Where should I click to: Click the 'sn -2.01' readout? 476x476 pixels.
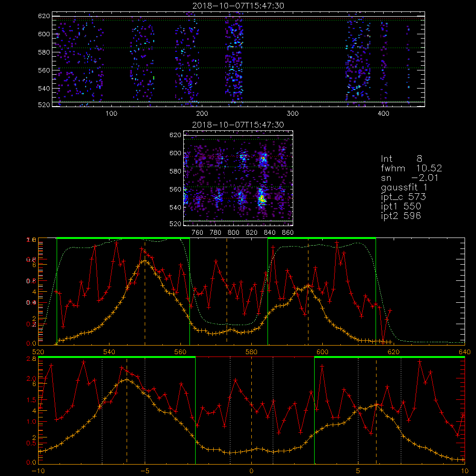click(409, 178)
